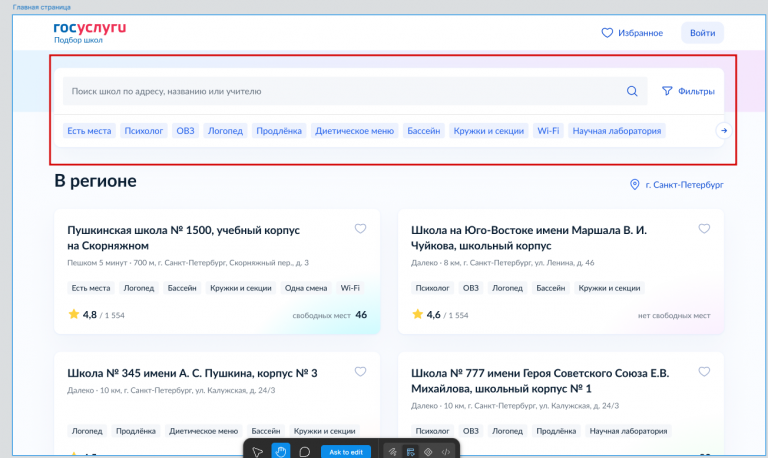Click the В регионе heading
The height and width of the screenshot is (458, 768).
(x=96, y=181)
